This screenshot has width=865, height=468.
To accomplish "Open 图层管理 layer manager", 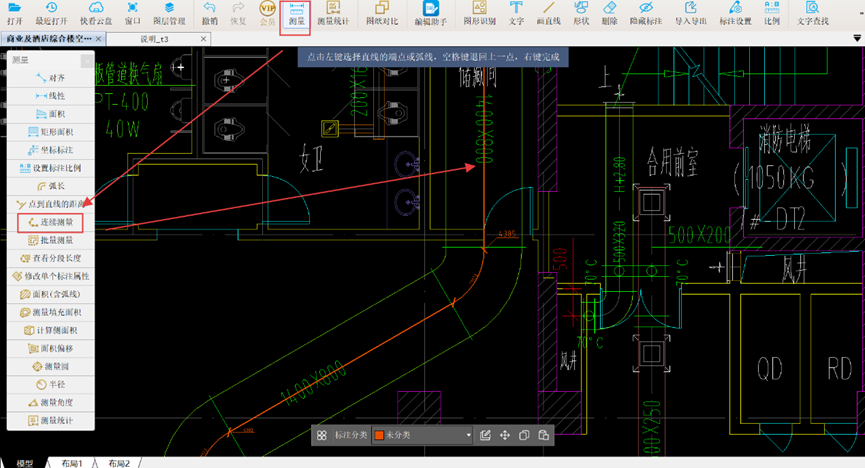I will pos(169,13).
